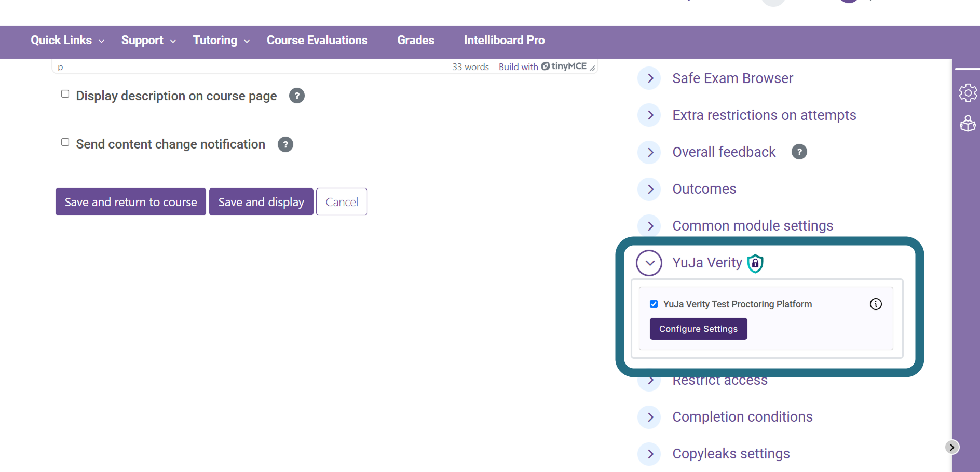Click the blocks icon in right sidebar
The width and height of the screenshot is (980, 472).
pyautogui.click(x=968, y=124)
